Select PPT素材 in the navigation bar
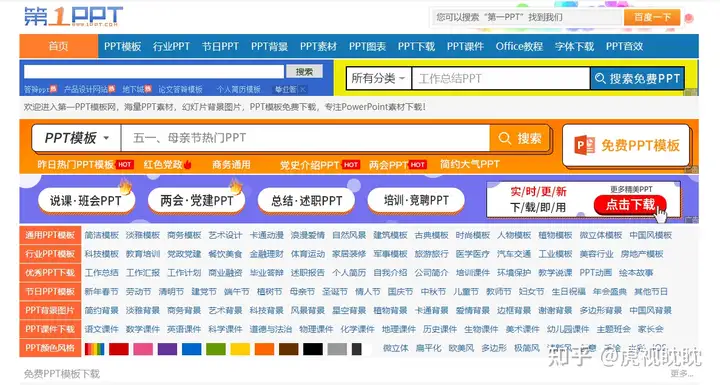The width and height of the screenshot is (720, 385). click(x=318, y=46)
